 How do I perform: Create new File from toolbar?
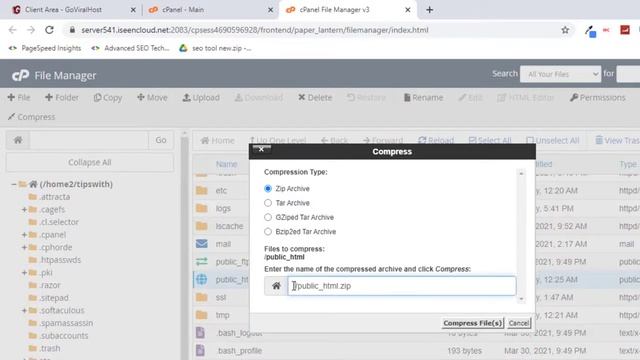19,98
